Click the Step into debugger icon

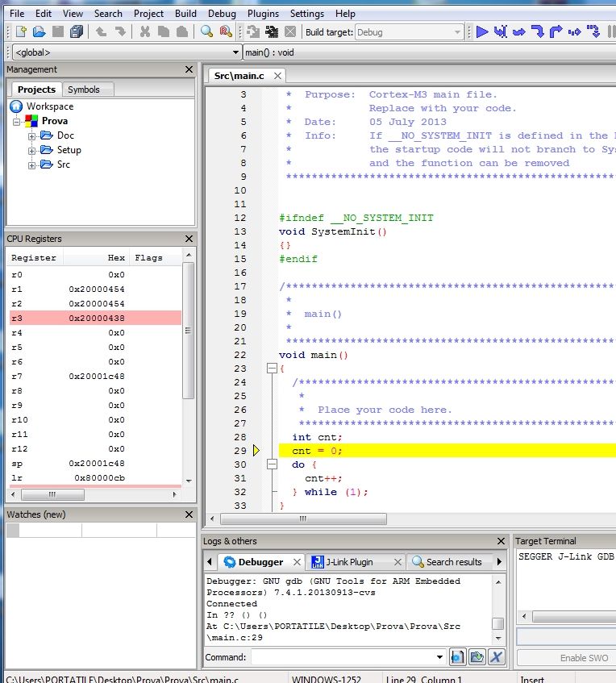(538, 32)
